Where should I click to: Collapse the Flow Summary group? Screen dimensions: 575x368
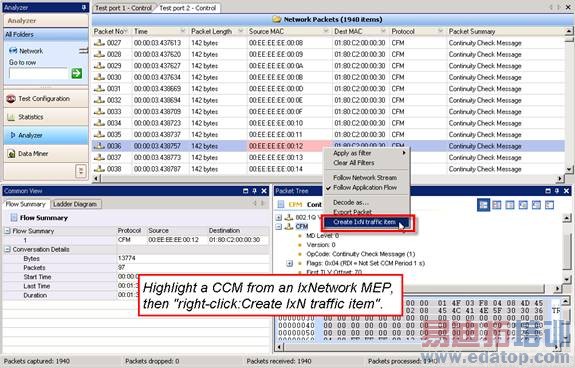pos(7,231)
